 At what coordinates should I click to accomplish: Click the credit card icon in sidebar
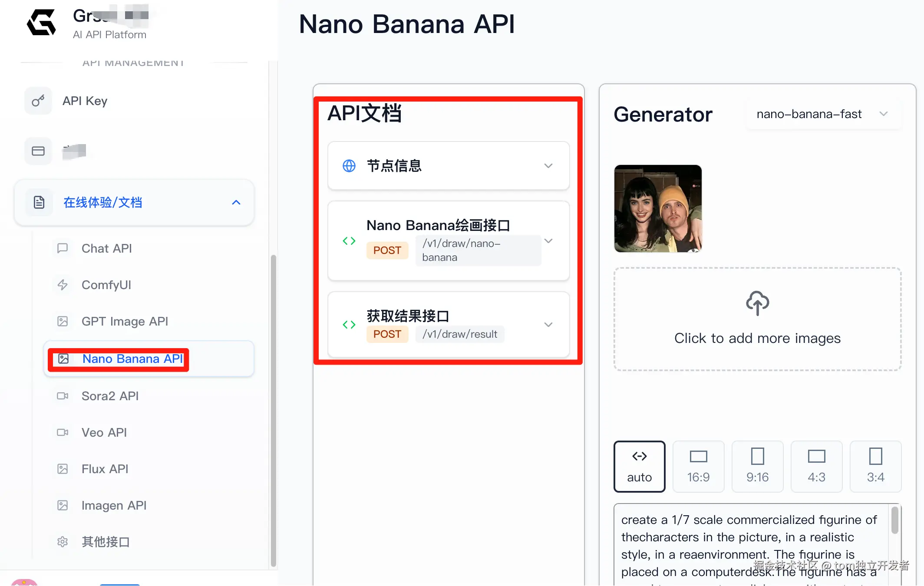(x=38, y=151)
